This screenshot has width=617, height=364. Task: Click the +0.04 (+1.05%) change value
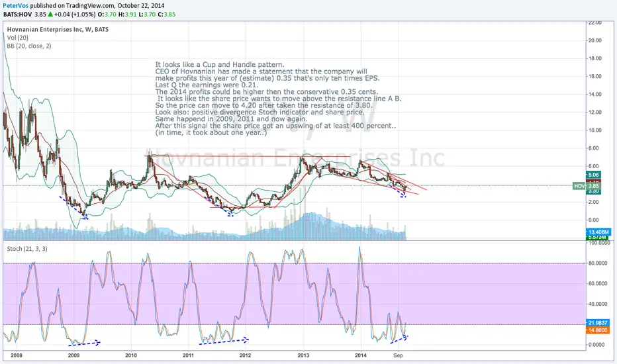point(75,14)
